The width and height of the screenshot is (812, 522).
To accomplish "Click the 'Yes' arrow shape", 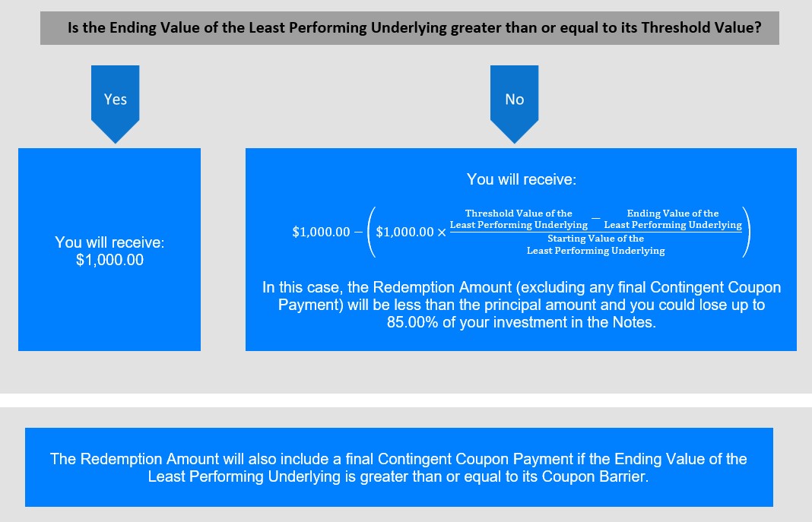I will 115,103.
